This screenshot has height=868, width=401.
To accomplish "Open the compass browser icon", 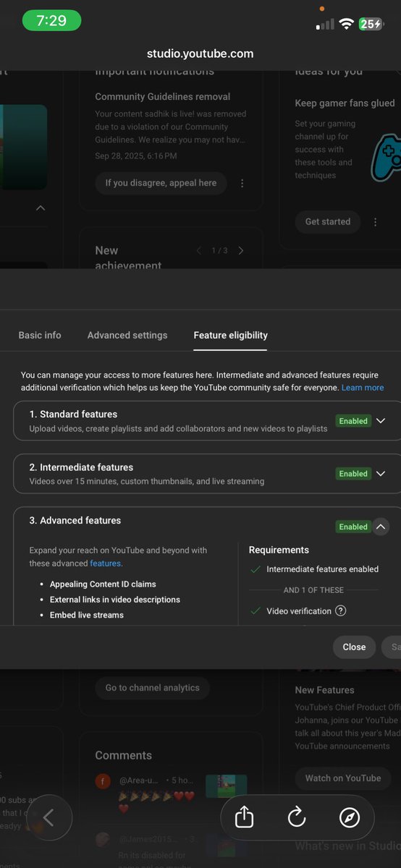I will tap(350, 817).
